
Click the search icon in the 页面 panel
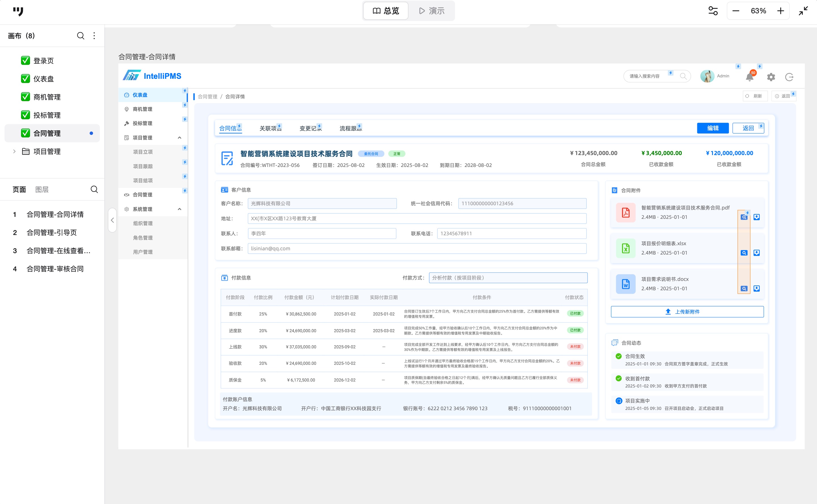pos(94,189)
